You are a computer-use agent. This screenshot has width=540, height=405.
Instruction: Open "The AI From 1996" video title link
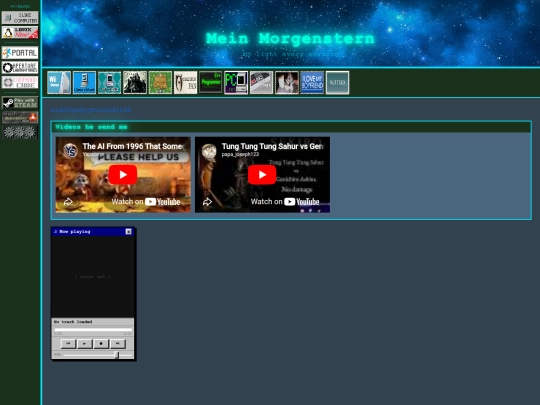pyautogui.click(x=134, y=146)
